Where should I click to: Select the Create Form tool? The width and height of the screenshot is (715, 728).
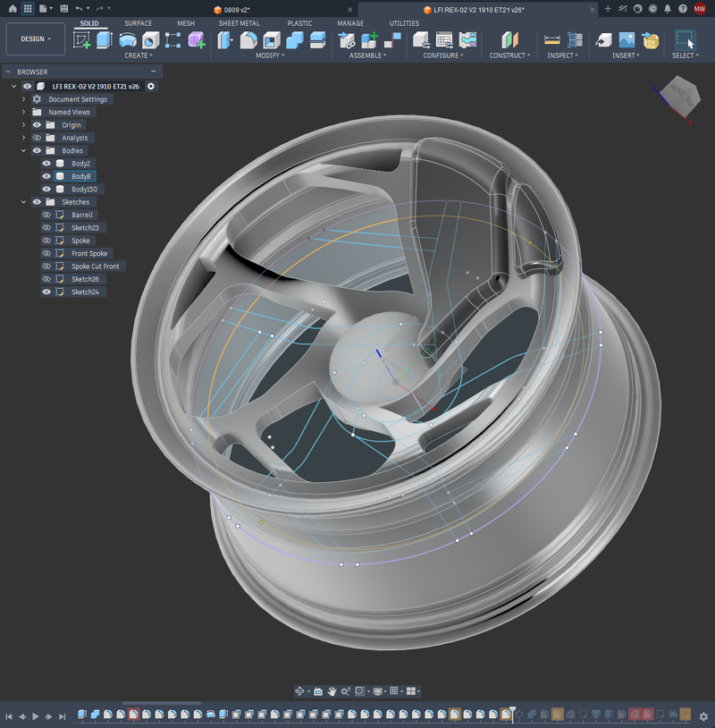point(197,40)
